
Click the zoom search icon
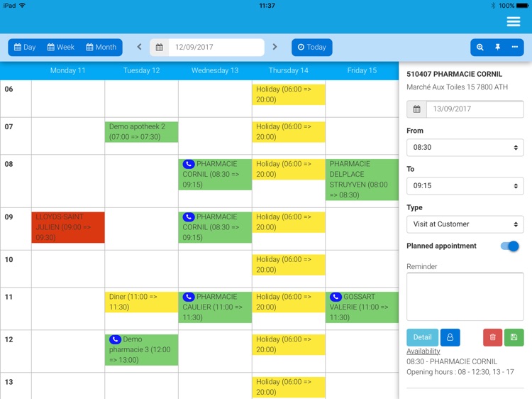tap(480, 47)
